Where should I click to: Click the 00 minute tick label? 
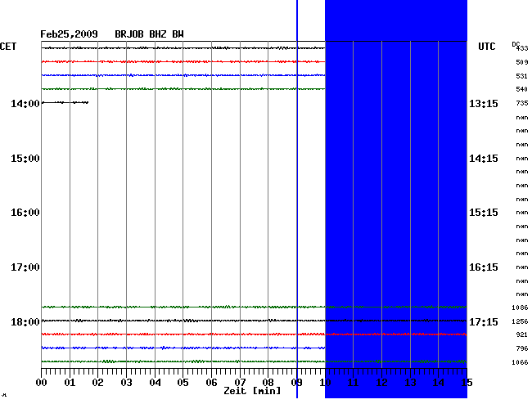tap(42, 383)
